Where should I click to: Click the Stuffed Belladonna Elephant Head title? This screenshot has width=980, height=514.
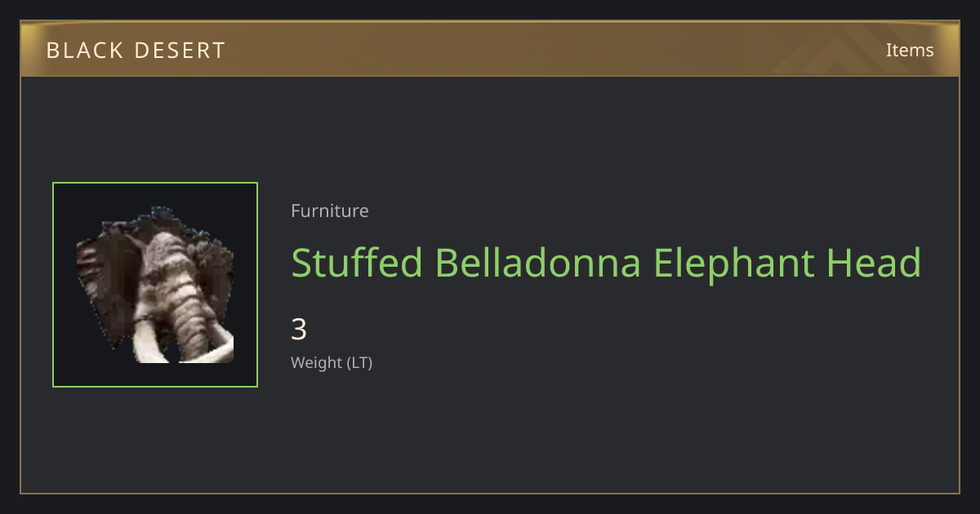pos(606,263)
